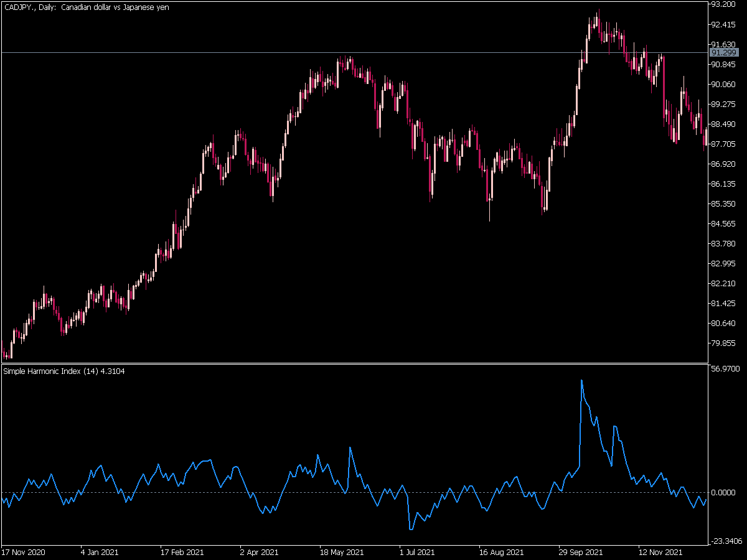Click the 56.9700 indicator scale maximum label

click(x=725, y=369)
